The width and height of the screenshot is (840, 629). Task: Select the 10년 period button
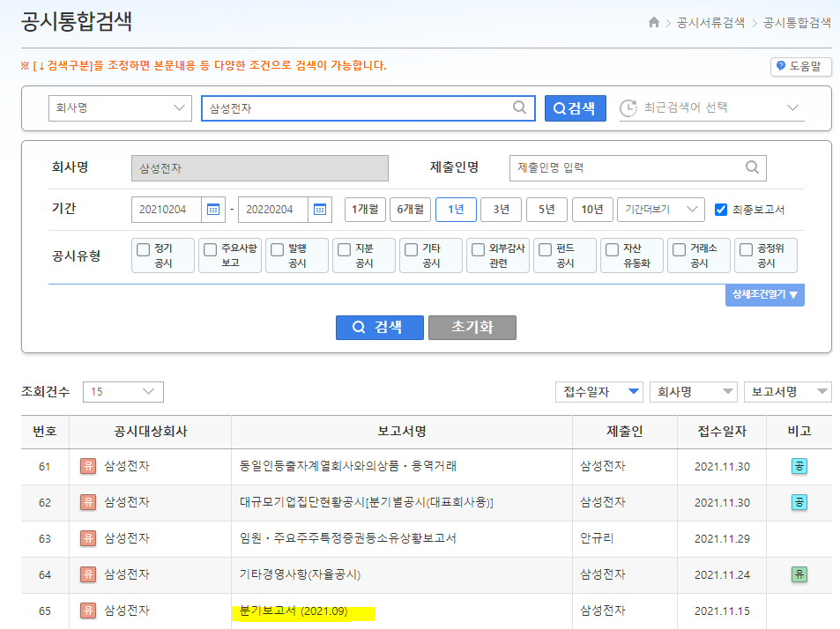[x=592, y=210]
